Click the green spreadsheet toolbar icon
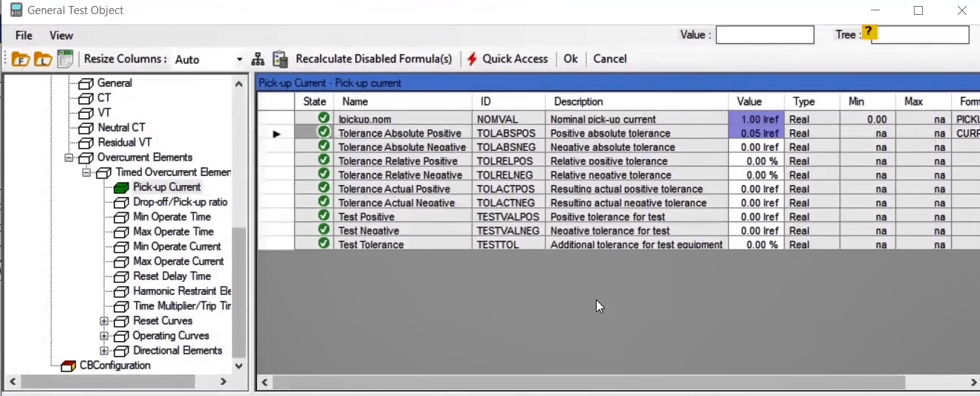This screenshot has height=396, width=980. pos(65,59)
